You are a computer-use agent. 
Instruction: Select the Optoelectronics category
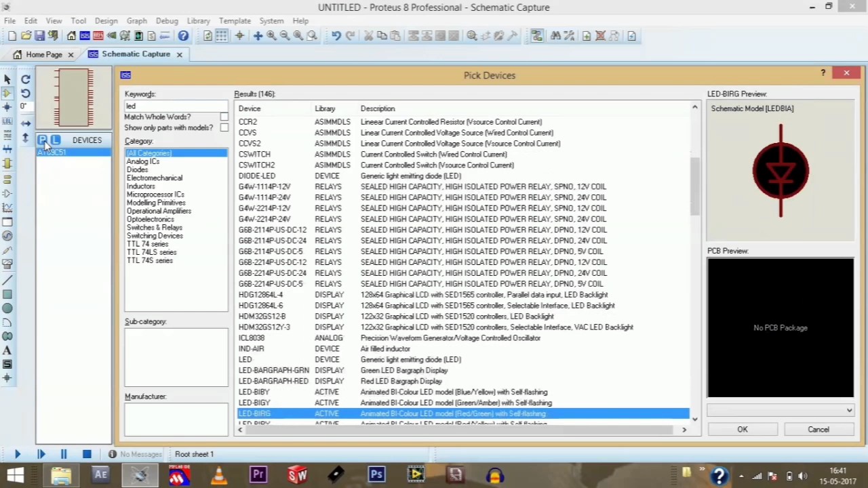pos(151,220)
